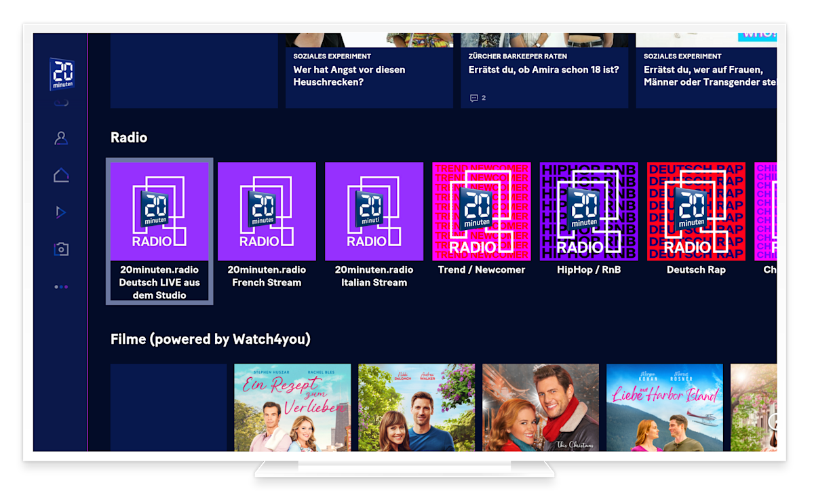Click the comment bubble icon showing 2
The image size is (814, 504).
pyautogui.click(x=474, y=98)
